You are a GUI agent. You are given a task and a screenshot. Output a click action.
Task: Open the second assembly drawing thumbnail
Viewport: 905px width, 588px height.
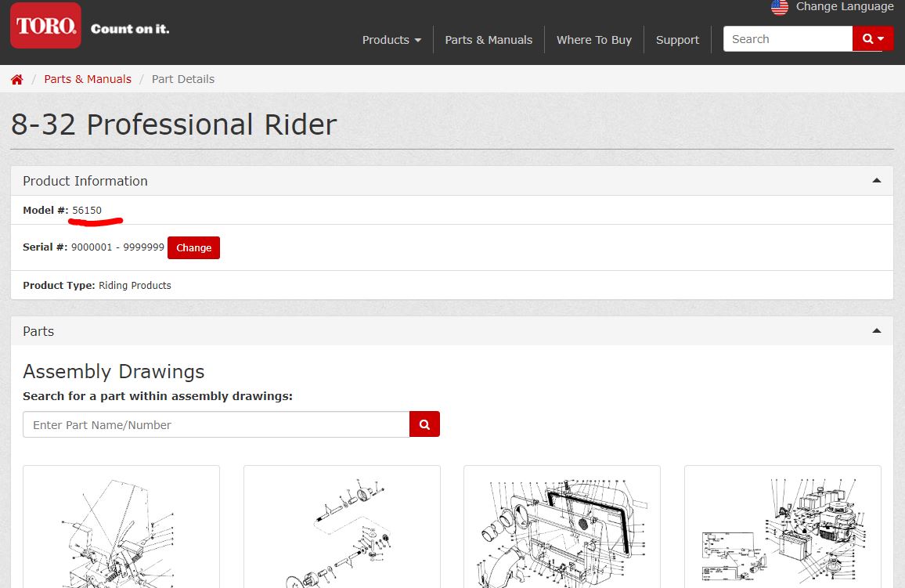[341, 527]
